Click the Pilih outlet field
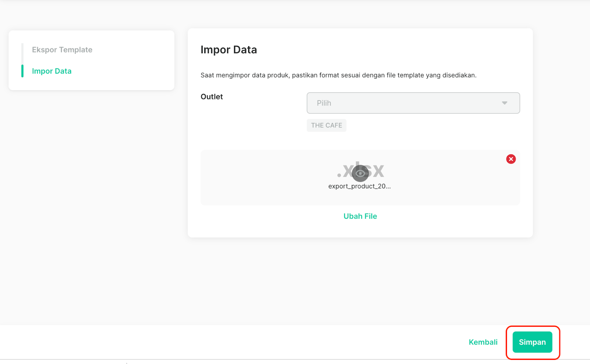Image resolution: width=590 pixels, height=364 pixels. click(x=413, y=103)
